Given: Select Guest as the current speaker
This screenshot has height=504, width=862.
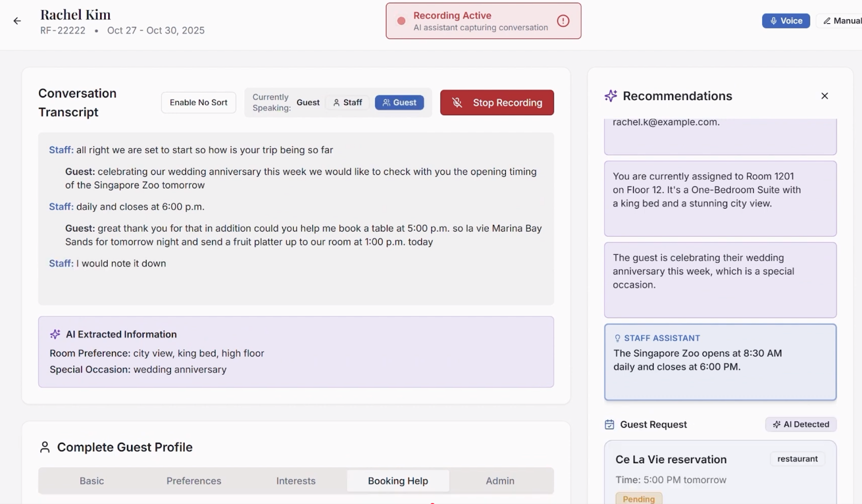Looking at the screenshot, I should pos(399,102).
